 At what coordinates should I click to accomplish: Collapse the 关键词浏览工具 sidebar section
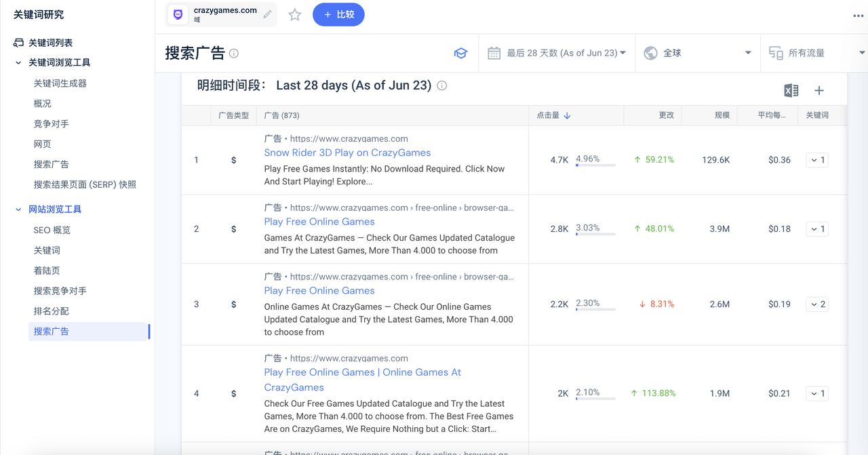pyautogui.click(x=18, y=62)
